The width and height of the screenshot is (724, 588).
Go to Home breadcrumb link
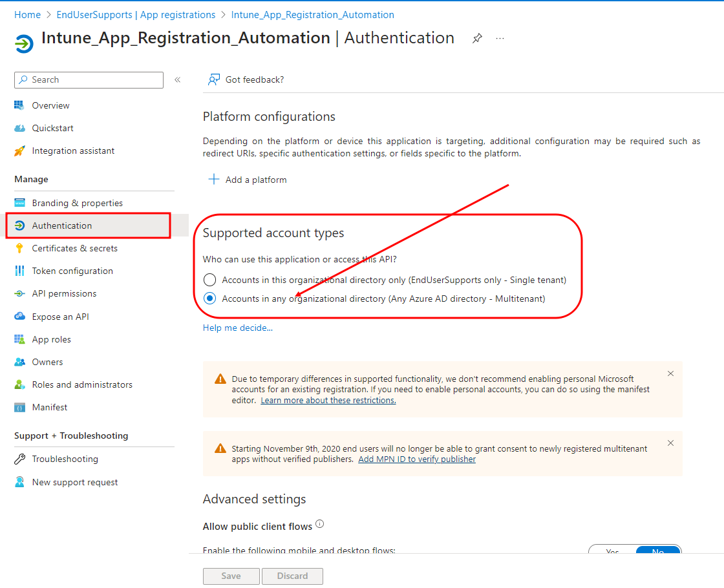(x=27, y=15)
